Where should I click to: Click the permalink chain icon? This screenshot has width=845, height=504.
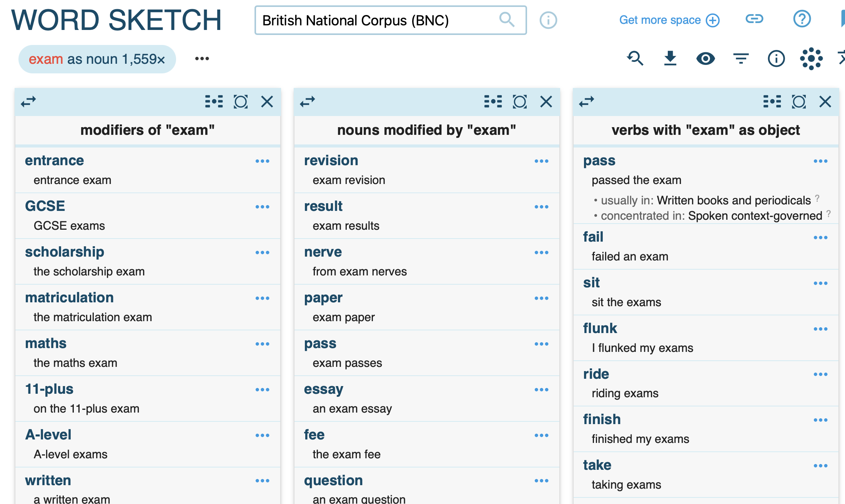coord(754,19)
